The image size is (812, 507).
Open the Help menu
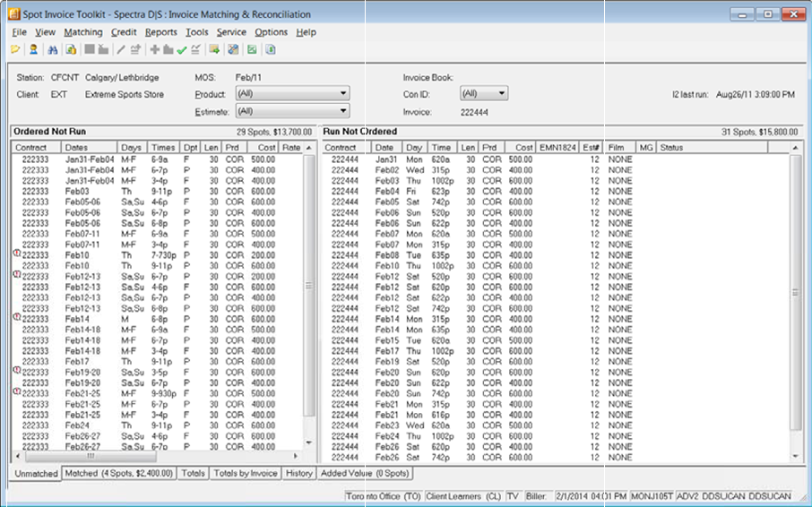tap(306, 32)
